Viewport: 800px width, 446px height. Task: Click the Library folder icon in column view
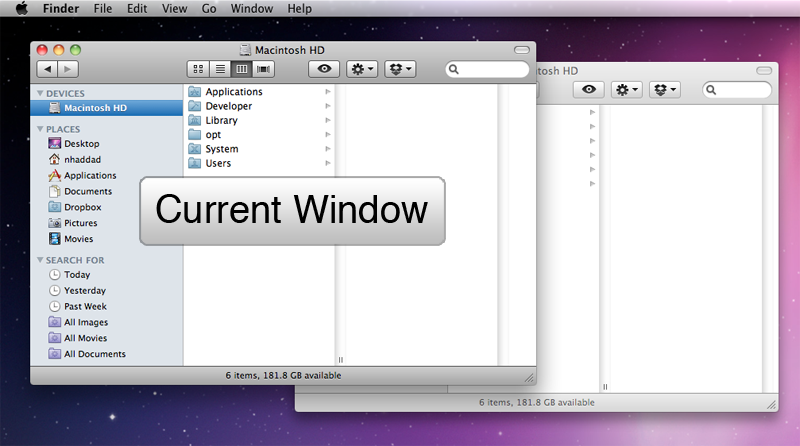tap(194, 120)
